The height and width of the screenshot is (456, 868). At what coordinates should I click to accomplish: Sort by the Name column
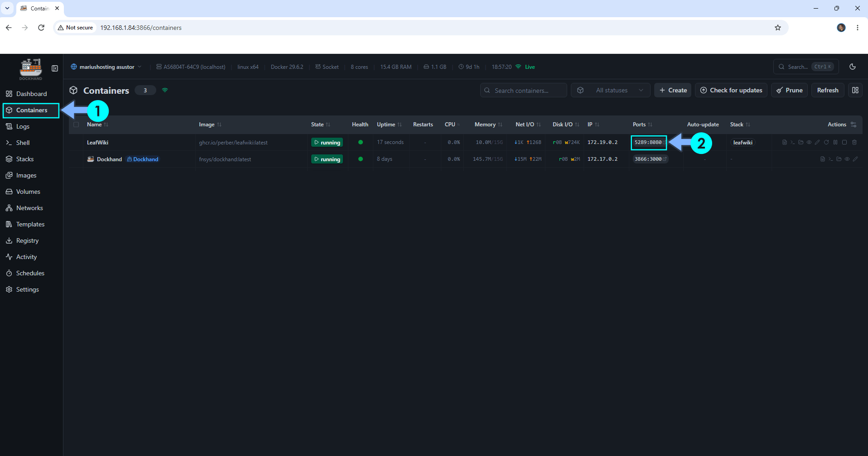tap(97, 125)
